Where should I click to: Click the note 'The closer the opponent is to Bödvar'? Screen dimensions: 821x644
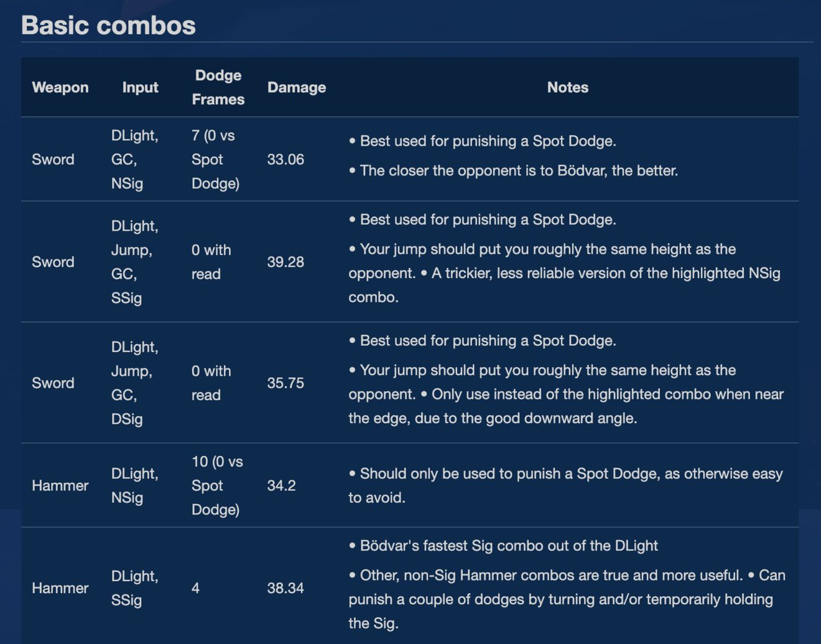(513, 170)
